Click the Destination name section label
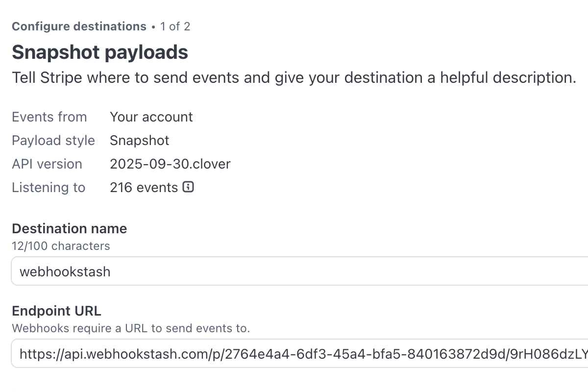 click(69, 228)
